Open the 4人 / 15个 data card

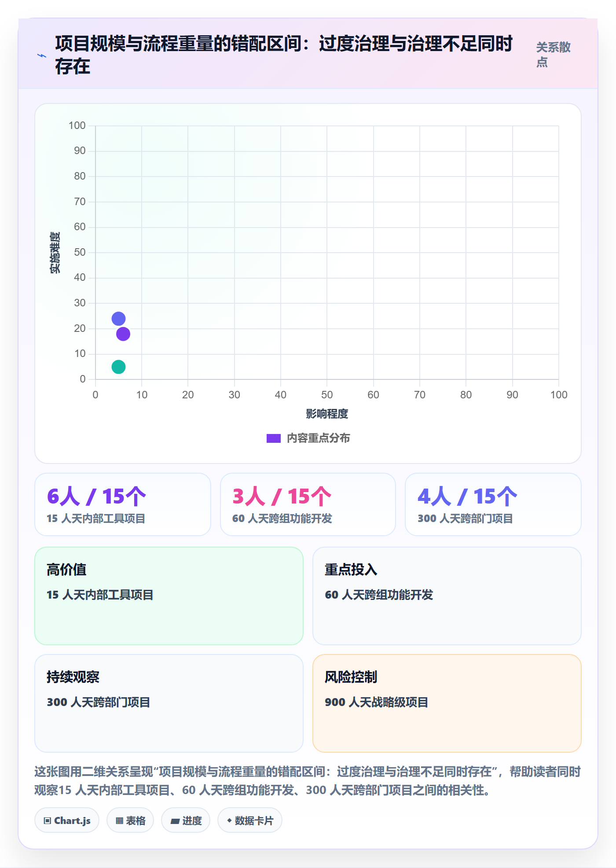[x=493, y=504]
